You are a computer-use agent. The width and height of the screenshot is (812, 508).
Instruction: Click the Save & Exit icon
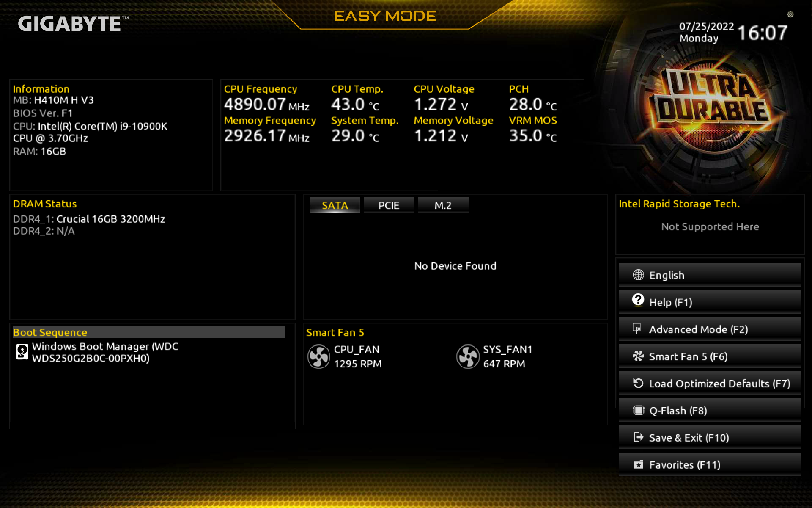coord(639,437)
